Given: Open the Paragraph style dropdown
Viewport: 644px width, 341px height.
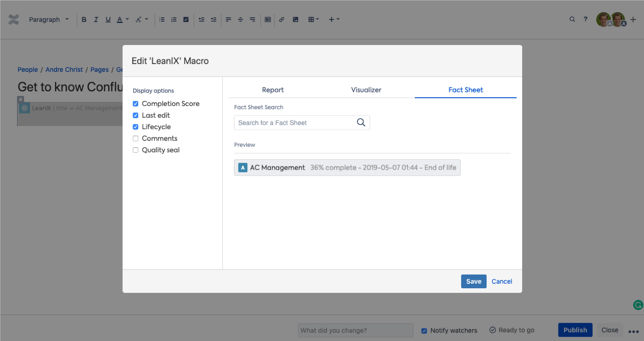Looking at the screenshot, I should [49, 20].
